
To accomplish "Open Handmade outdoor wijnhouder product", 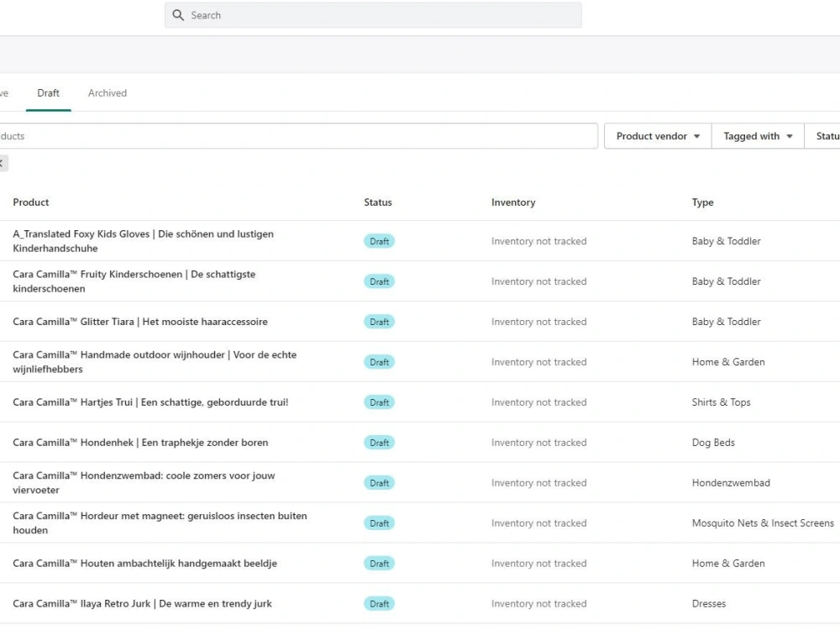I will [155, 361].
